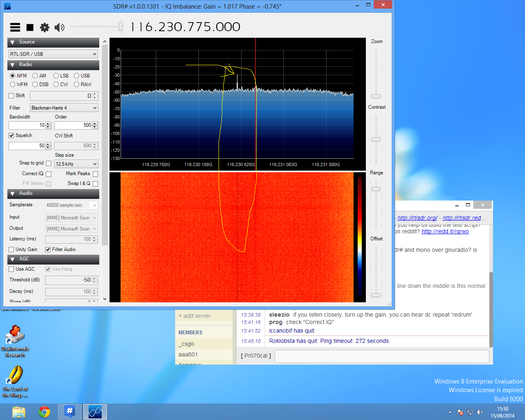Open DiskInternals Research desktop shortcut

tap(15, 341)
